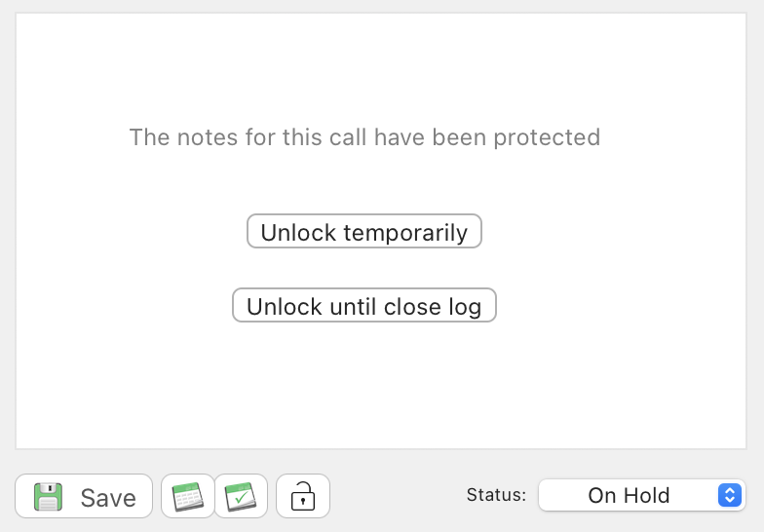The height and width of the screenshot is (532, 764).
Task: Select the blue chevron stepper of Status
Action: [x=729, y=495]
